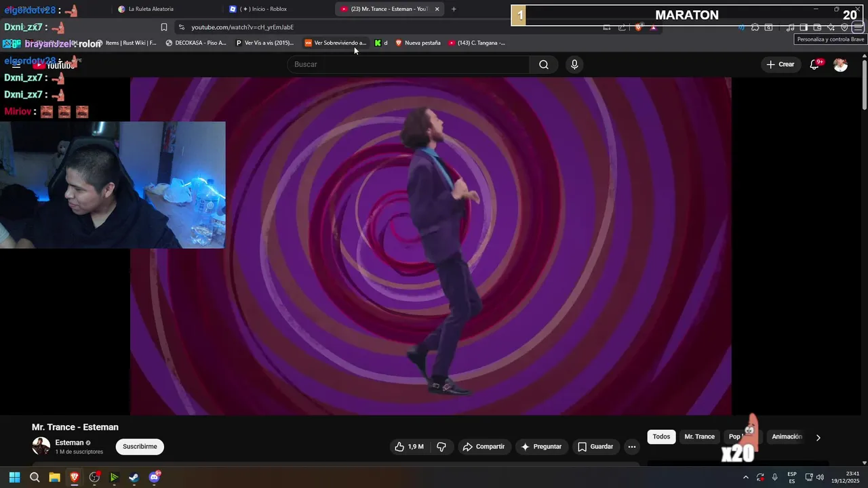
Task: Start voice search with microphone icon
Action: (574, 64)
